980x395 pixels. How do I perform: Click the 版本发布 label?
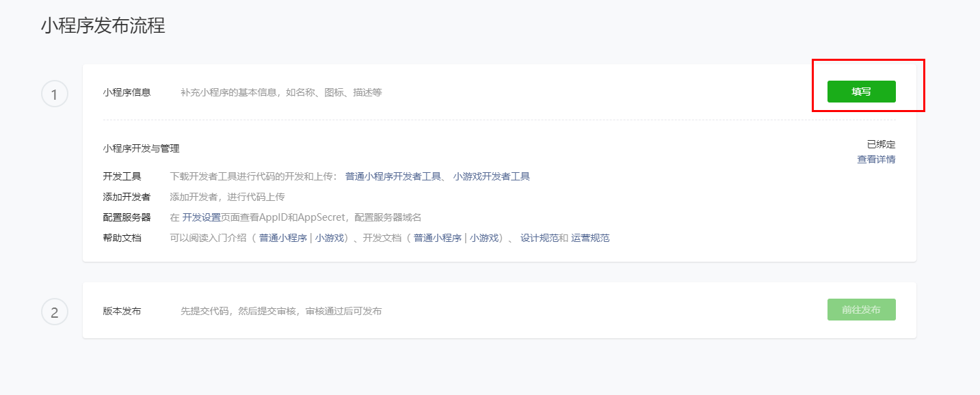point(122,311)
